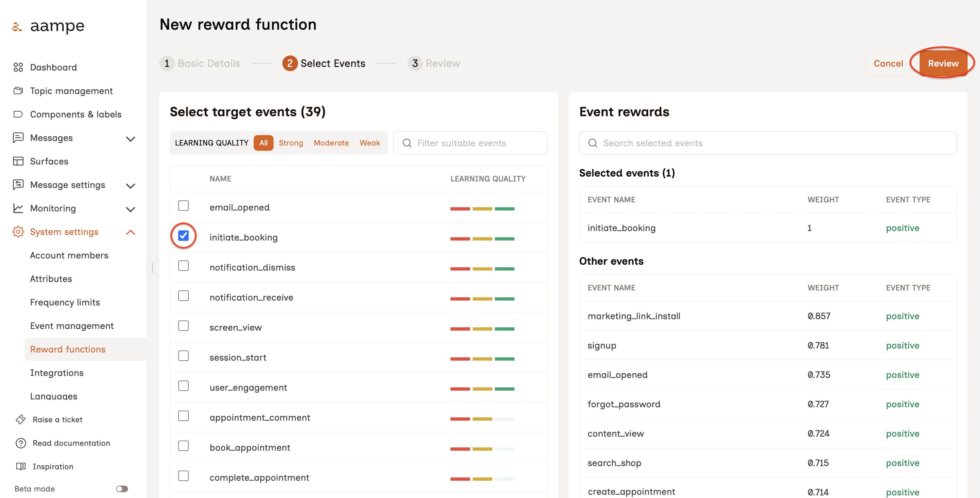Open Account members settings
The height and width of the screenshot is (498, 980).
click(69, 255)
